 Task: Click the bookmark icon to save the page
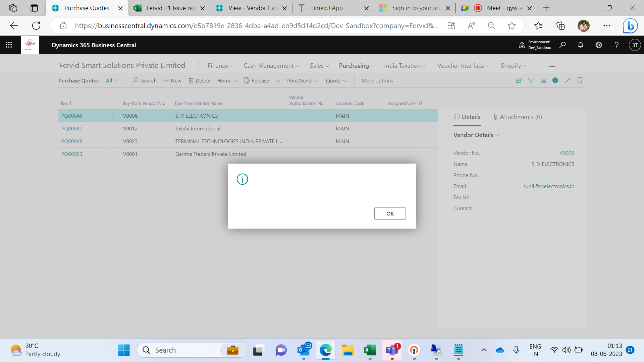tap(580, 80)
